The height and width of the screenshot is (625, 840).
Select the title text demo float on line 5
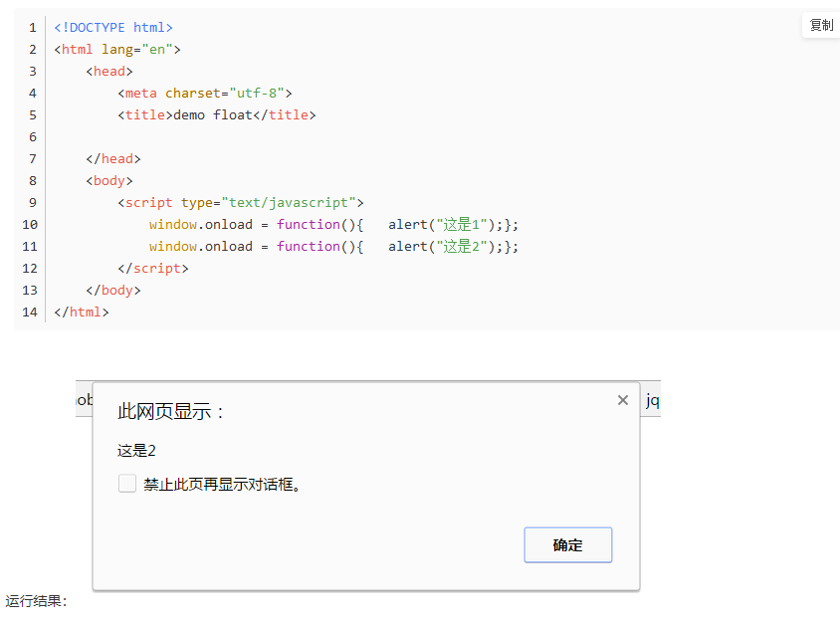pyautogui.click(x=211, y=114)
